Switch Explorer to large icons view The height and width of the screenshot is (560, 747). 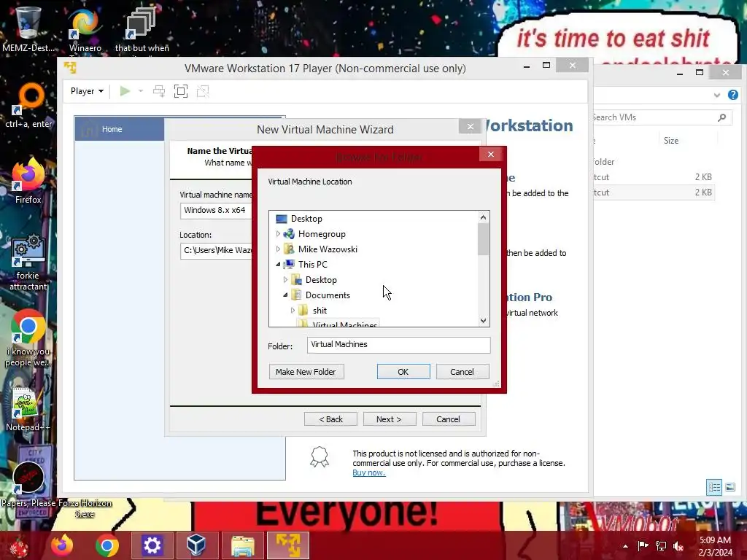click(x=729, y=487)
